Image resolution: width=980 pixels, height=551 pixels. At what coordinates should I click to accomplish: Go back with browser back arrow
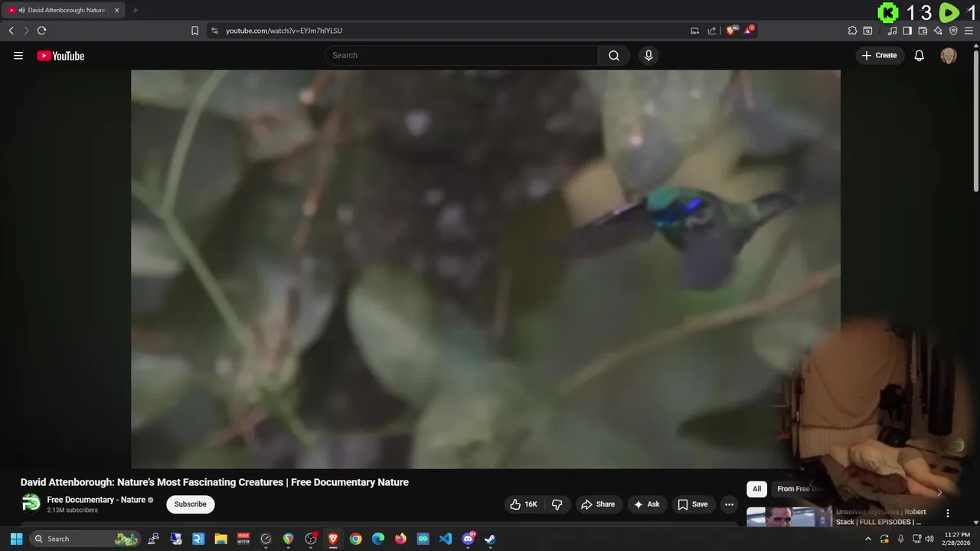click(x=11, y=31)
